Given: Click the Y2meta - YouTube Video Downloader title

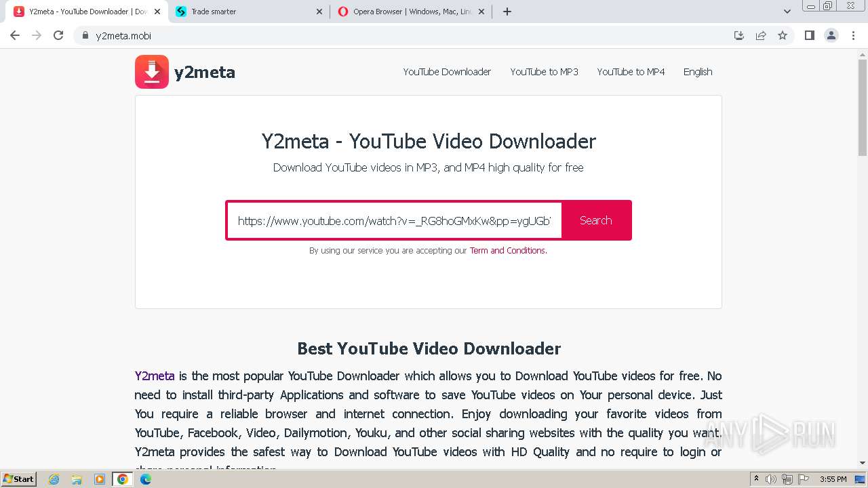Looking at the screenshot, I should [429, 141].
